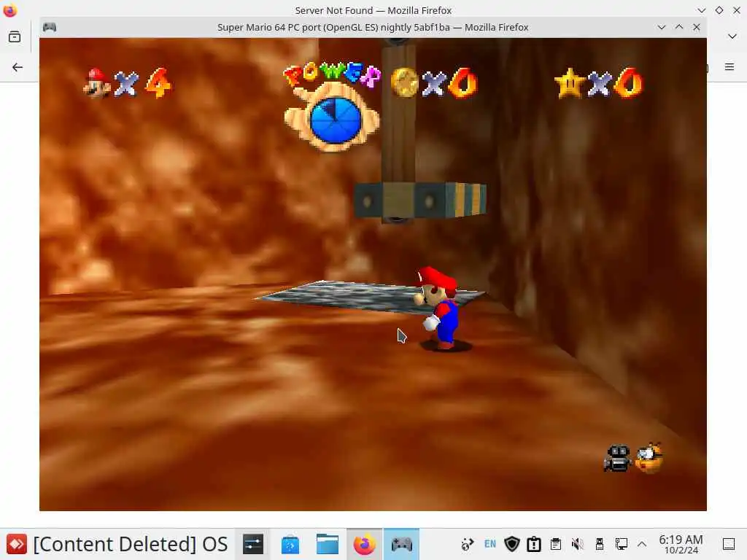This screenshot has width=747, height=560.
Task: Click the Super Mario 64 PC port title text
Action: [373, 27]
